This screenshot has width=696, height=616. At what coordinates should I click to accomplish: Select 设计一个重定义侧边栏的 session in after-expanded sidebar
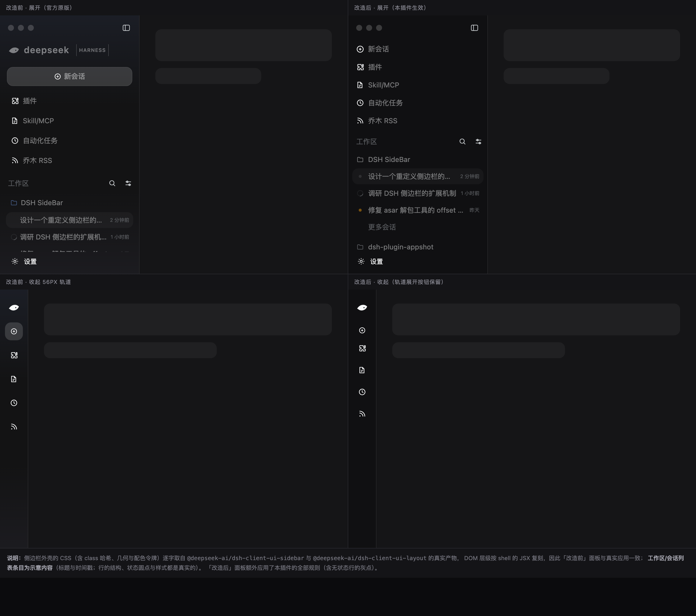click(x=418, y=176)
